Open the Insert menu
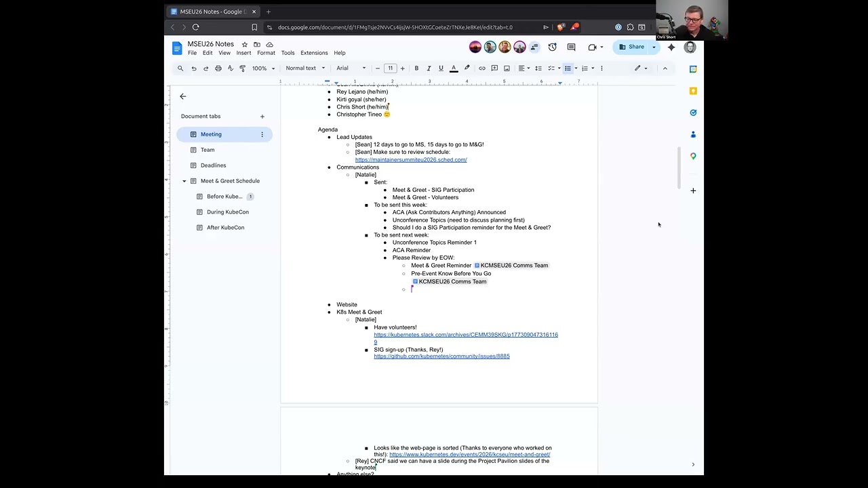 coord(243,53)
